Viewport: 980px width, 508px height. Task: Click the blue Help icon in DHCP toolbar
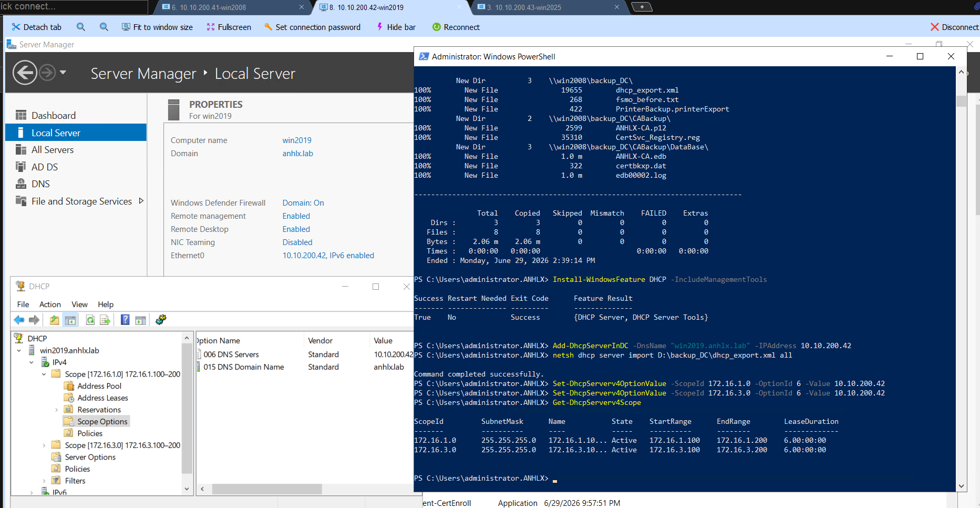(125, 320)
